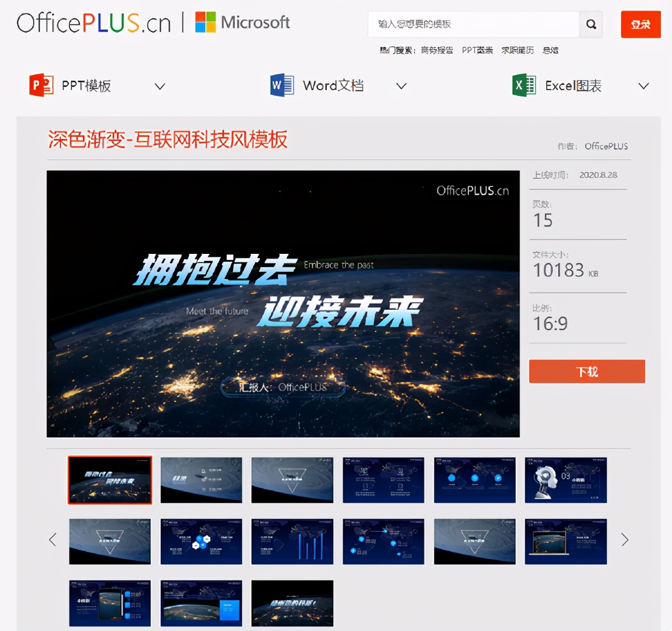Select the three blue circles slide thumbnail
Viewport: 672px width, 631px height.
474,480
